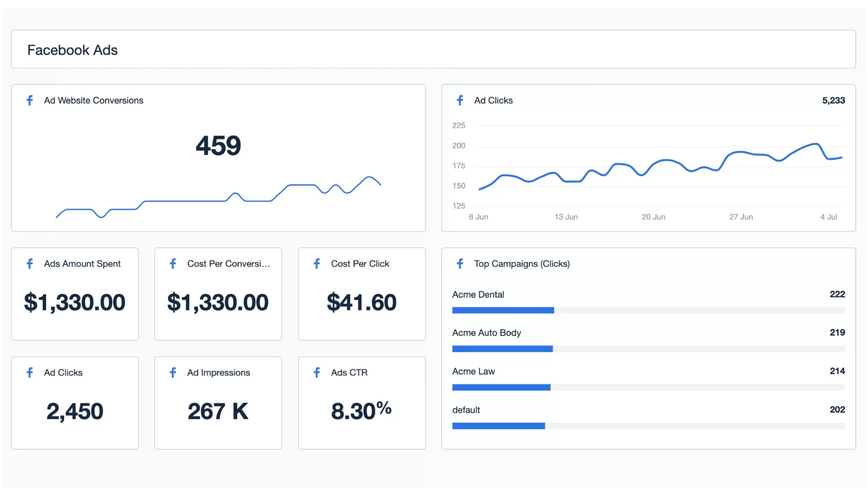Click the 8.30% Ads CTR value
This screenshot has height=488, width=868.
pyautogui.click(x=362, y=411)
